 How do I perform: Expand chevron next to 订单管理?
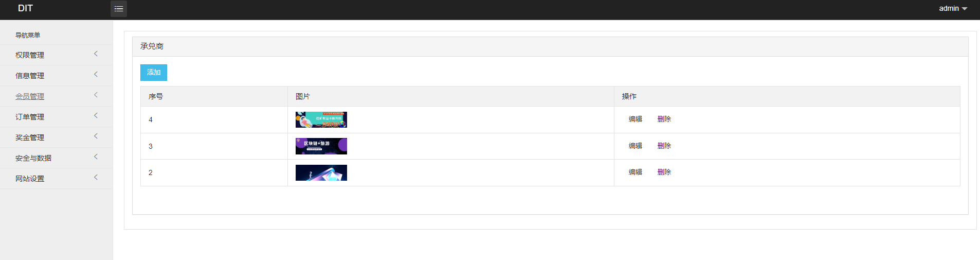pyautogui.click(x=96, y=116)
